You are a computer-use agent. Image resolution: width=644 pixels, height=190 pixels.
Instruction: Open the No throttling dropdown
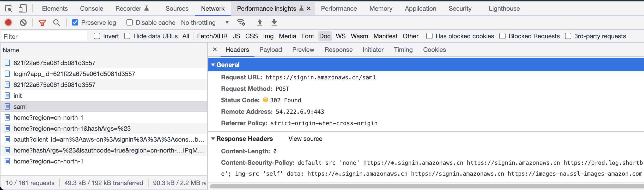(x=205, y=23)
